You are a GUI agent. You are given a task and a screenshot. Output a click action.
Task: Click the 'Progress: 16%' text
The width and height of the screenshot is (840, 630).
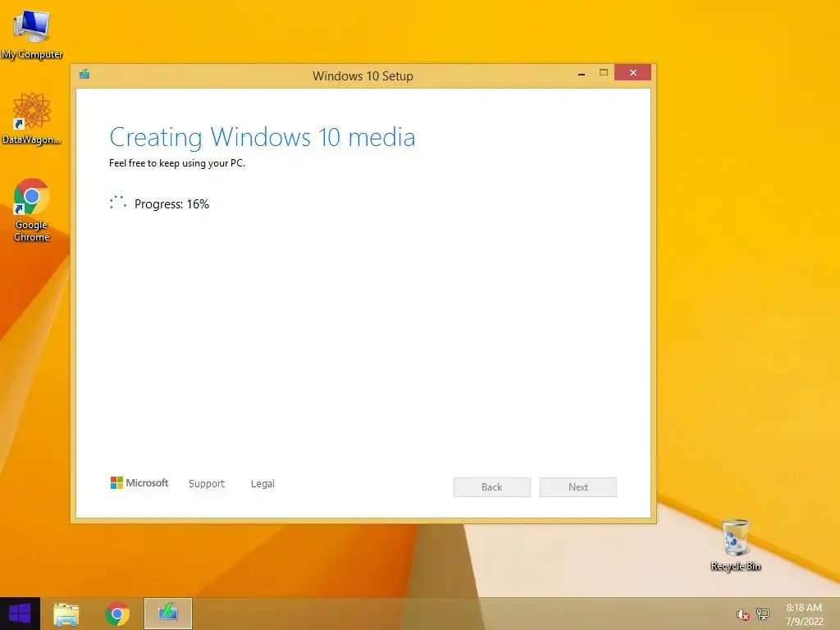pyautogui.click(x=171, y=204)
